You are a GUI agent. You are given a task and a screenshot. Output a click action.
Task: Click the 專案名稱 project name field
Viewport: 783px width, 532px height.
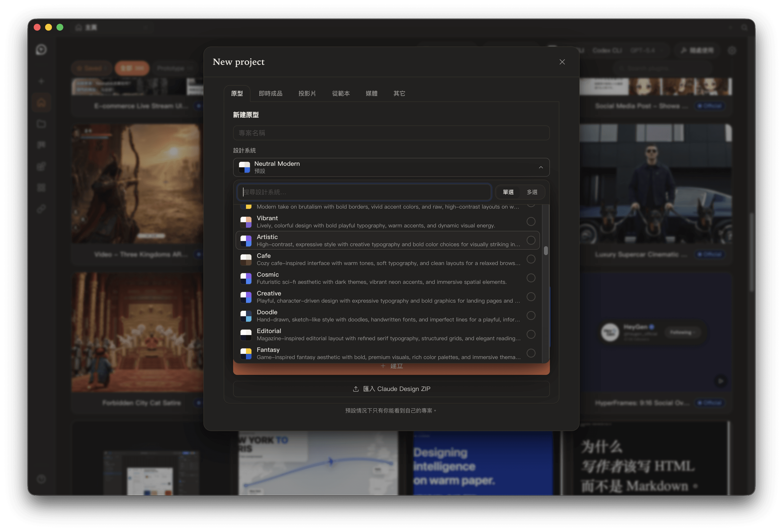(x=391, y=133)
